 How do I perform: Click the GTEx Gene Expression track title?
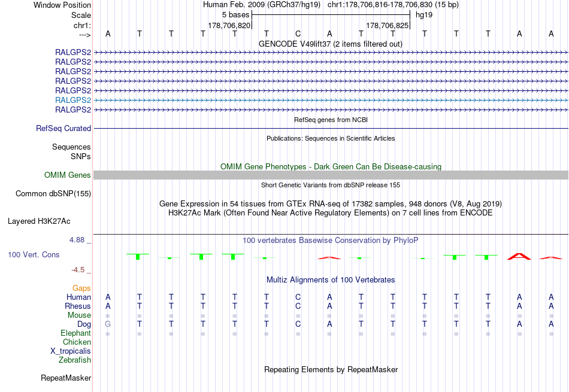(x=331, y=204)
